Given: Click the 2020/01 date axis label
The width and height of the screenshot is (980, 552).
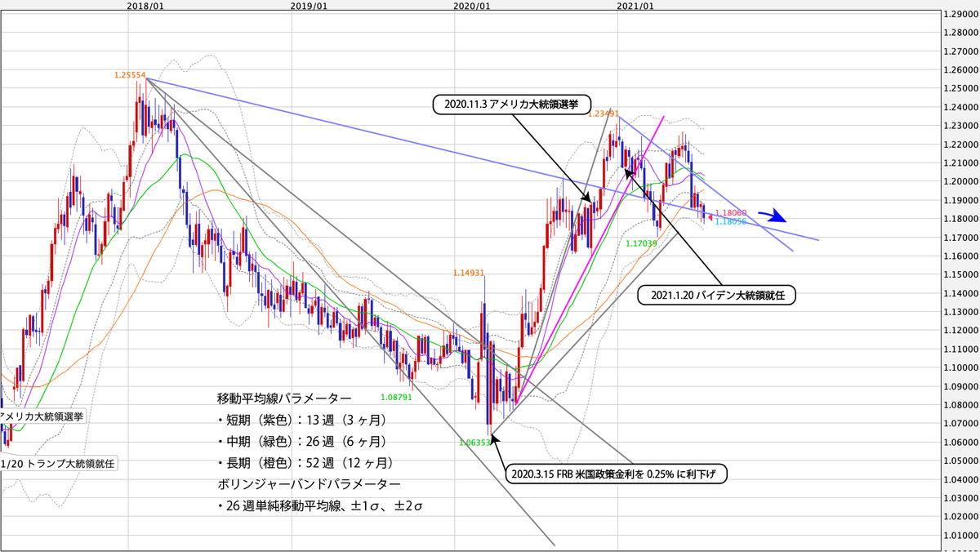Looking at the screenshot, I should (473, 6).
